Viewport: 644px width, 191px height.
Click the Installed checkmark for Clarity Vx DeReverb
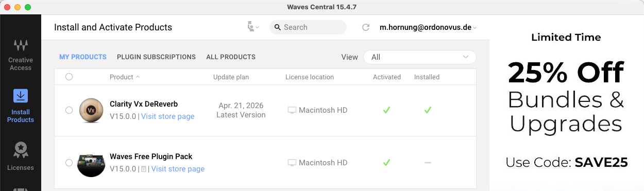tap(428, 110)
